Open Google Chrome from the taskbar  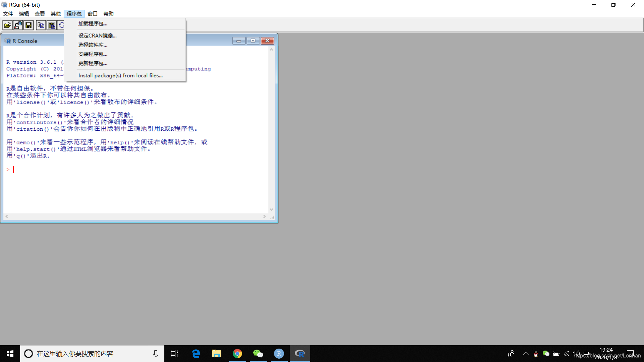[x=237, y=354]
